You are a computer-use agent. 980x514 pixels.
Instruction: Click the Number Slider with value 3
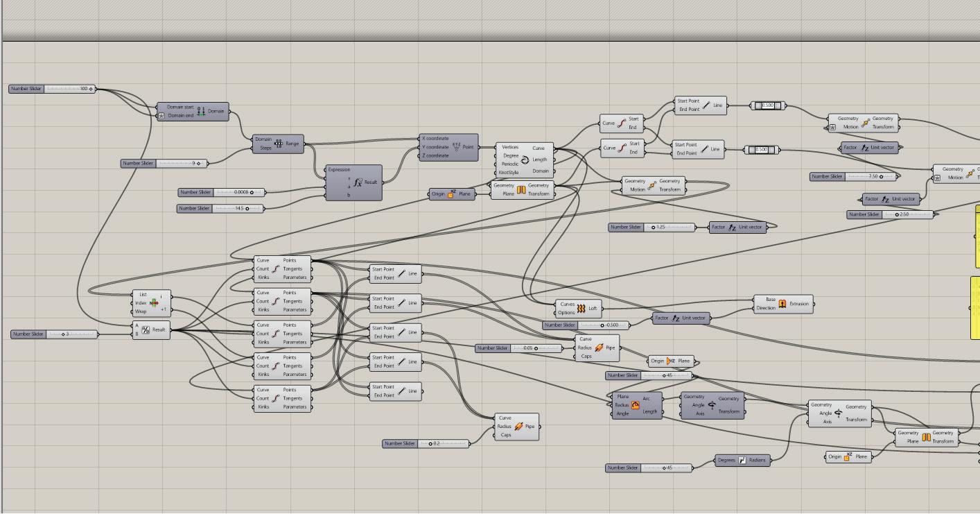[x=54, y=334]
